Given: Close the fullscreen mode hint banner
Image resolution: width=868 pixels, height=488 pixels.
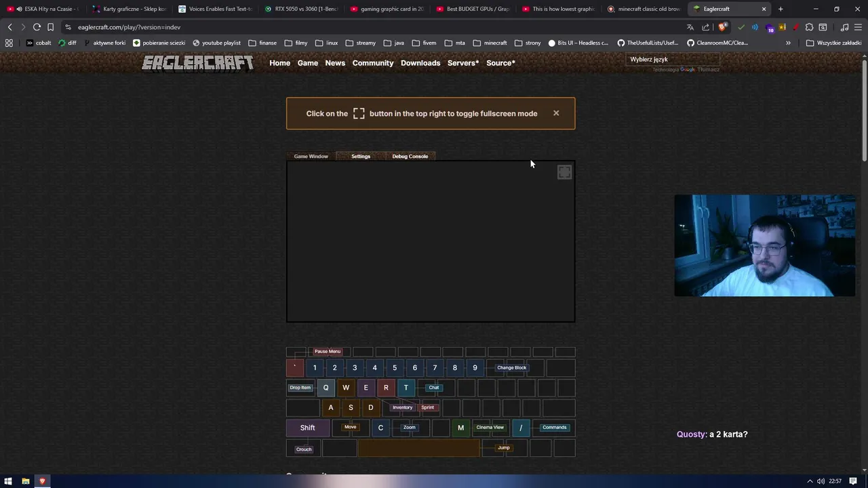Looking at the screenshot, I should point(556,113).
